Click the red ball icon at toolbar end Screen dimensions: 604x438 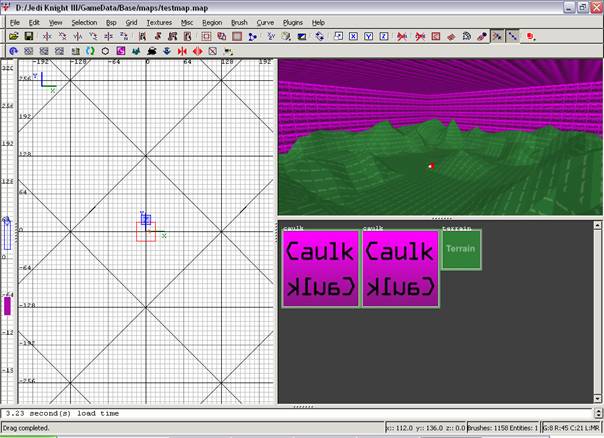click(531, 36)
